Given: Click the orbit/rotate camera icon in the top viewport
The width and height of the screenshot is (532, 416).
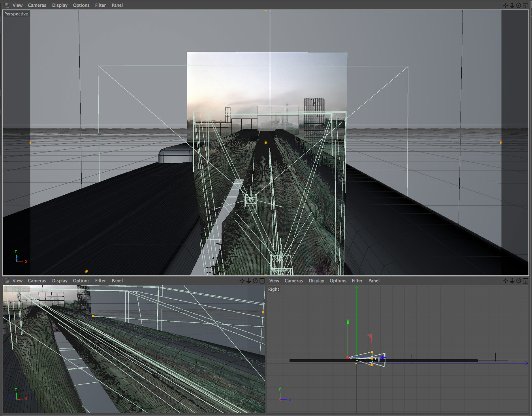Looking at the screenshot, I should tap(519, 5).
